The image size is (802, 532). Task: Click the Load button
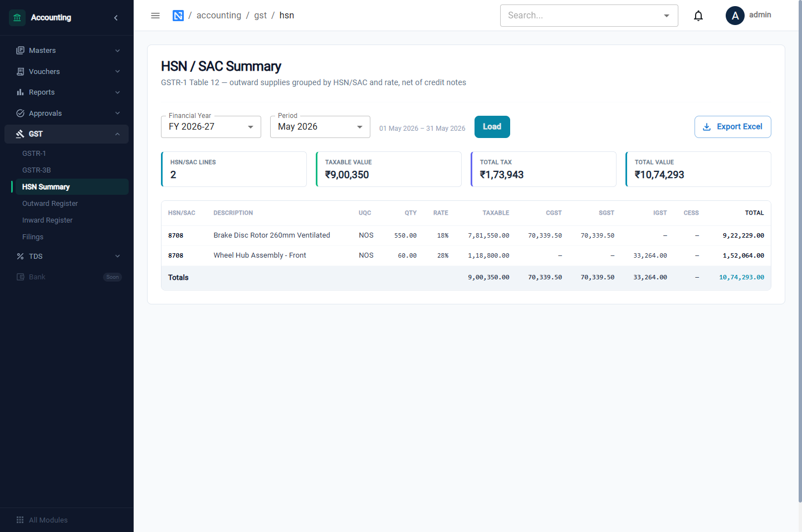pos(492,127)
